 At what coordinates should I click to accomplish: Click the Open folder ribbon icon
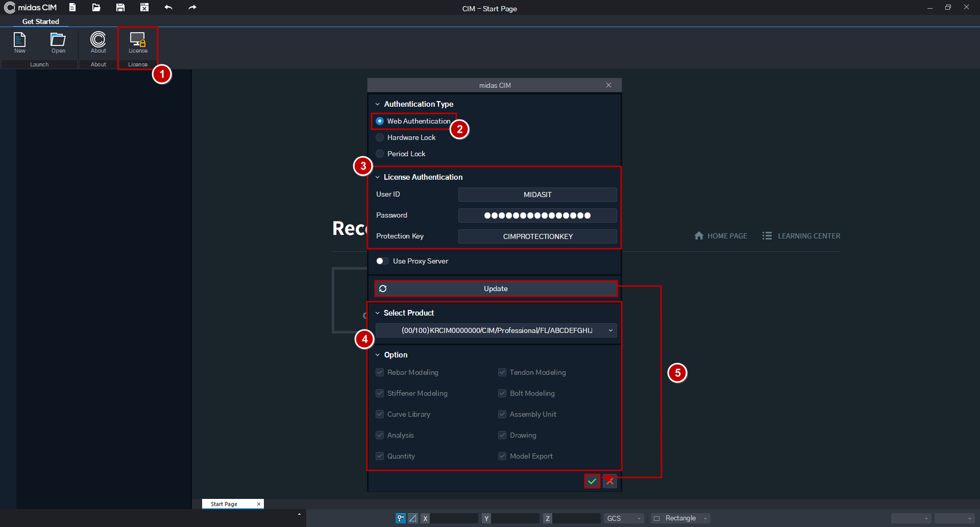58,42
